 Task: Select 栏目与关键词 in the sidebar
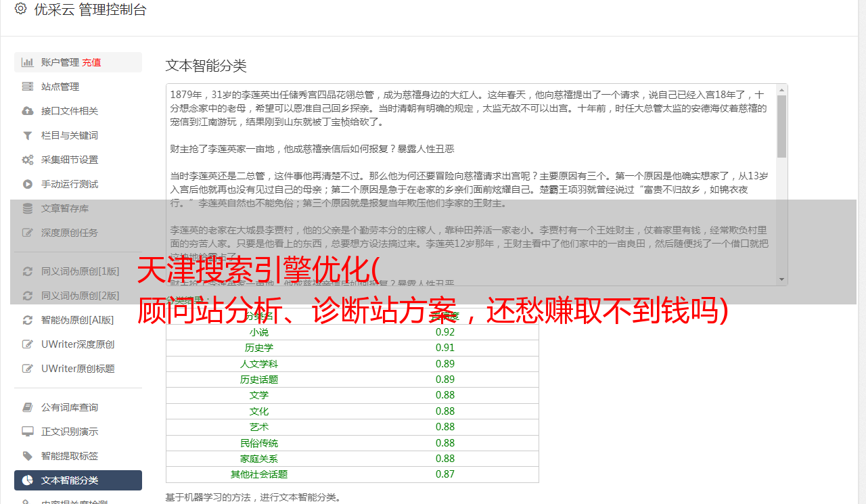tap(78, 135)
